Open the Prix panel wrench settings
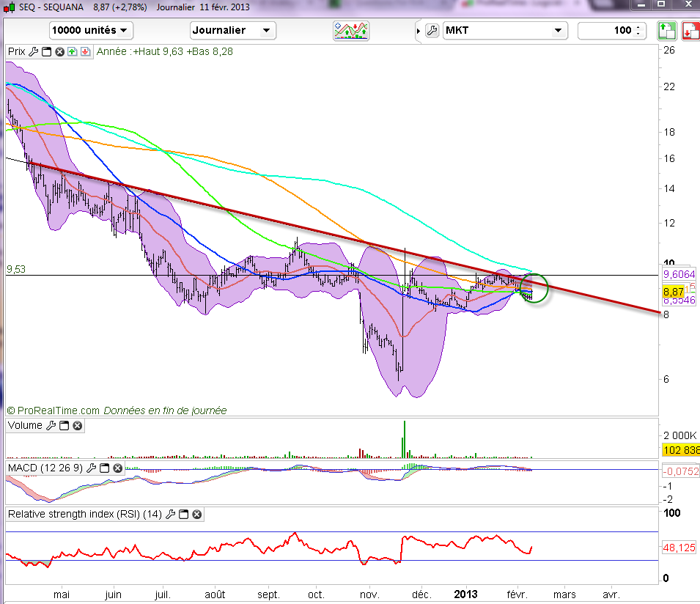Screen dimensions: 700x604 coord(34,52)
